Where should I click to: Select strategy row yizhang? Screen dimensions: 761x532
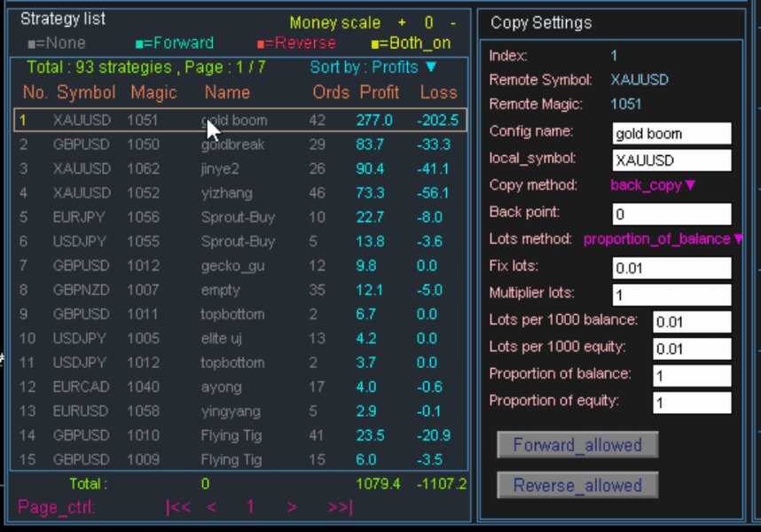click(x=240, y=193)
